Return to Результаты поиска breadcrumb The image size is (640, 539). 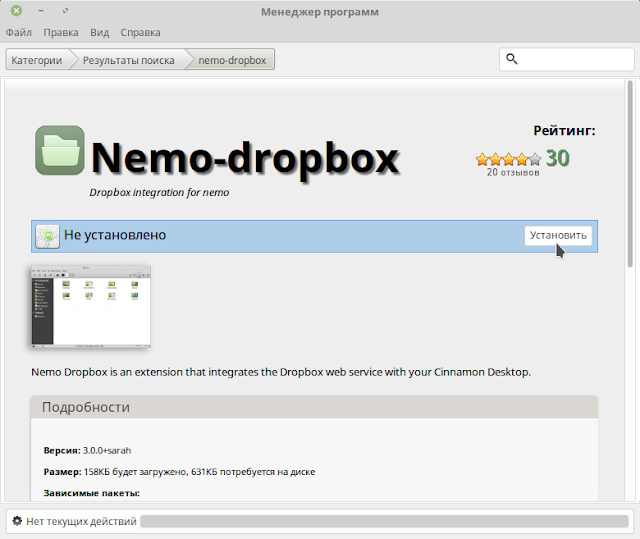pos(129,60)
